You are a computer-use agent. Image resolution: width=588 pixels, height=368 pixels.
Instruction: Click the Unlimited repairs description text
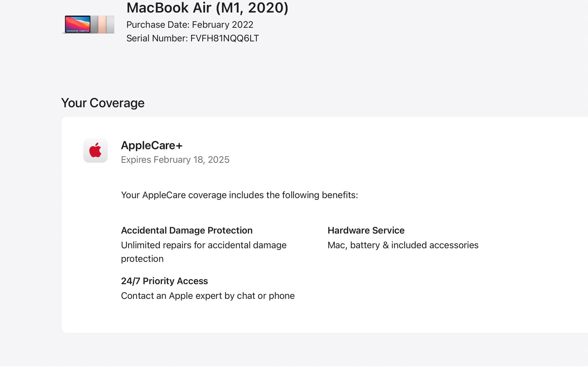pos(203,245)
